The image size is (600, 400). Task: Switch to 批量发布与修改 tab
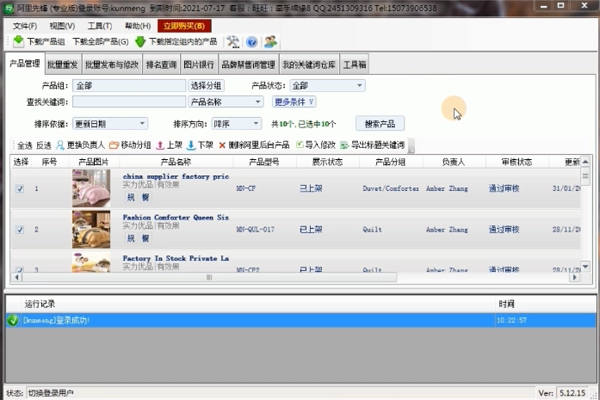point(112,65)
